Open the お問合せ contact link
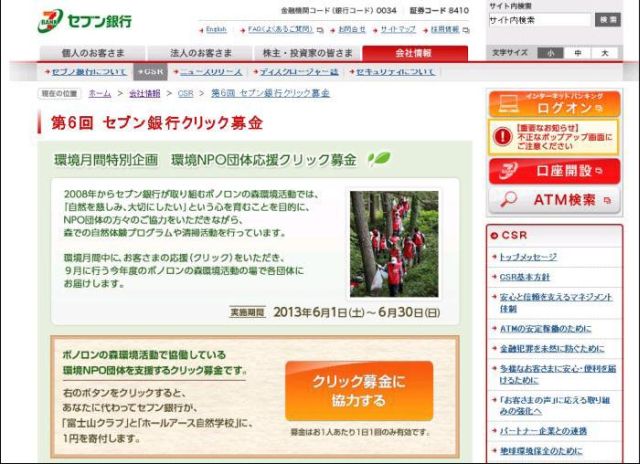Screen dimensions: 640x464 coord(352,29)
